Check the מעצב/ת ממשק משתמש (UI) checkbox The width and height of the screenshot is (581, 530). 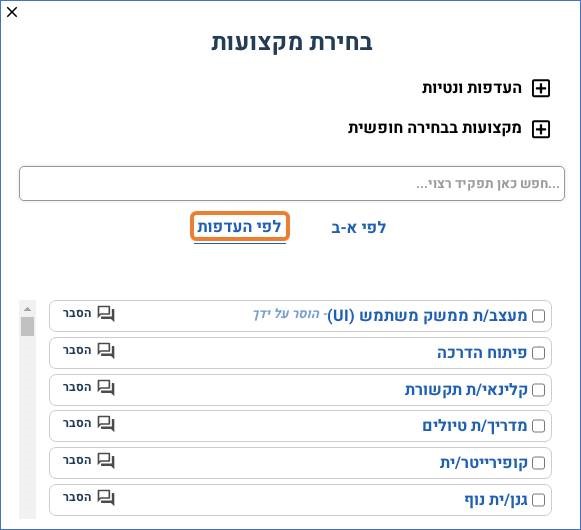pos(538,316)
